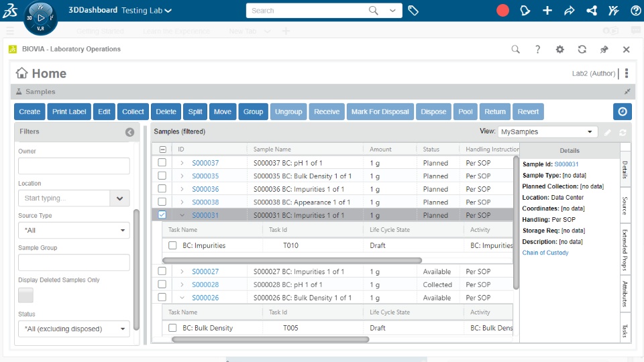Open the Status filter dropdown
This screenshot has width=644, height=362.
click(x=74, y=328)
